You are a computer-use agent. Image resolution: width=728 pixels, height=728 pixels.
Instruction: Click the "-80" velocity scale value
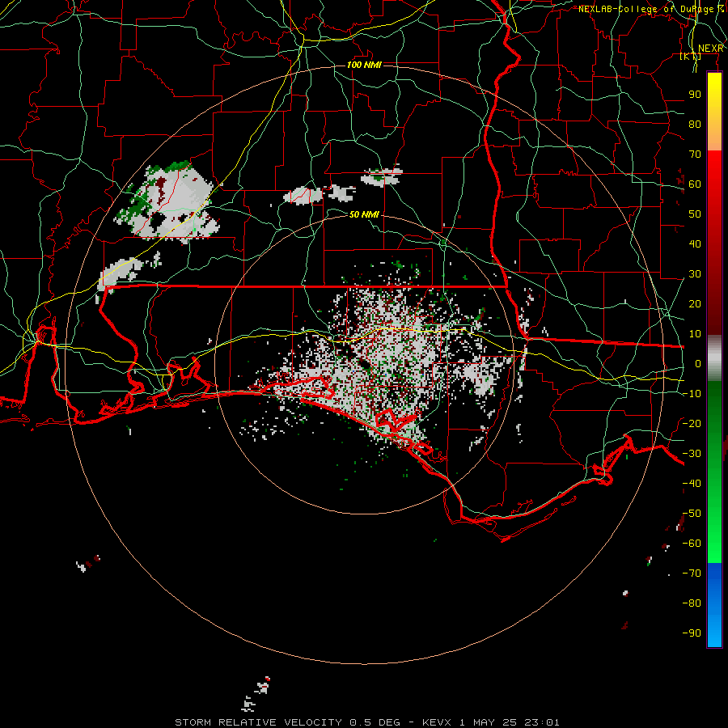692,603
